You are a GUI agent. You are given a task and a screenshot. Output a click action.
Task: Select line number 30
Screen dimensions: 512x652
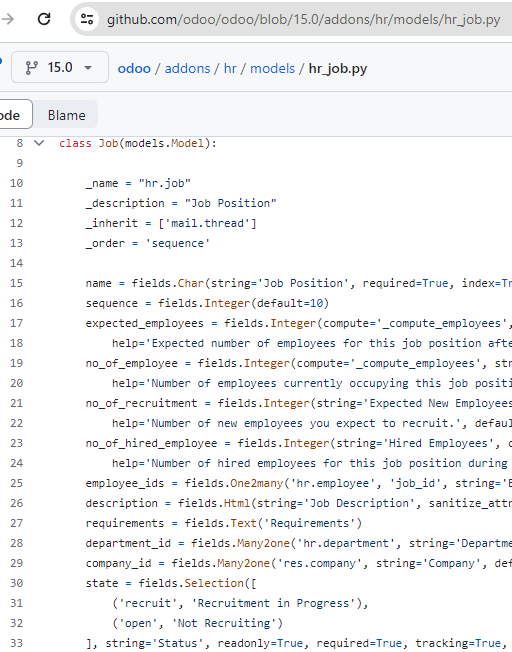tap(16, 583)
